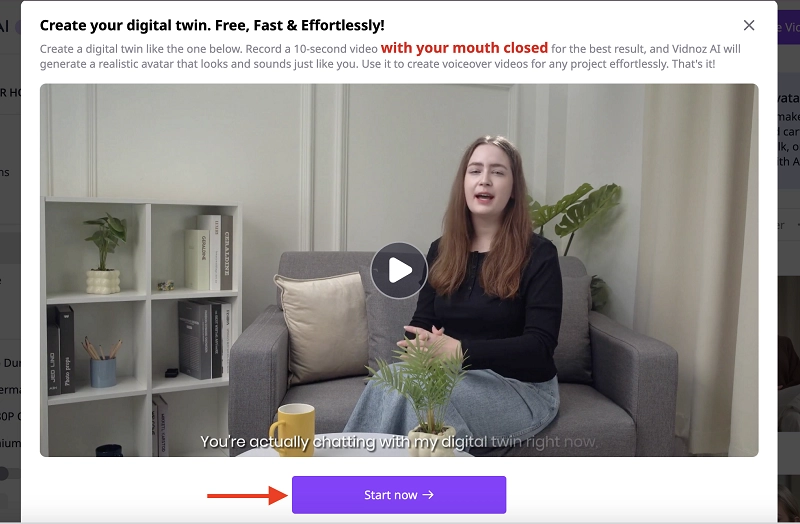Image resolution: width=800 pixels, height=524 pixels.
Task: Click the red arrow pointing to Start now
Action: tap(247, 495)
